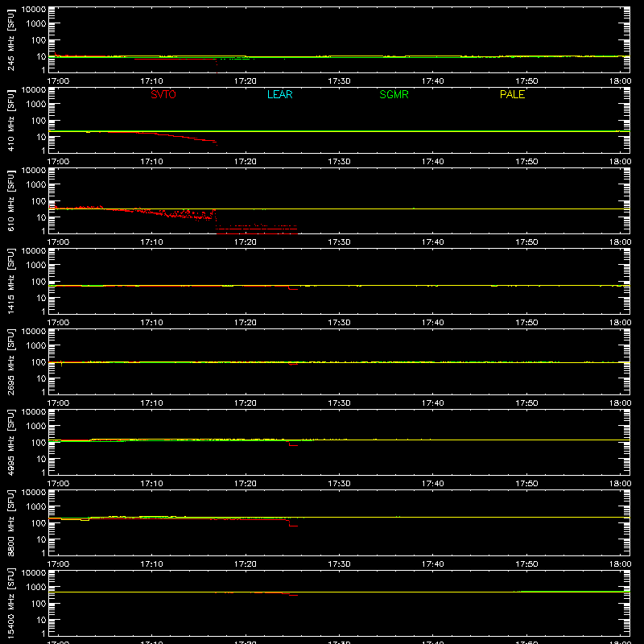Click the green SGMR legend label

tap(394, 94)
